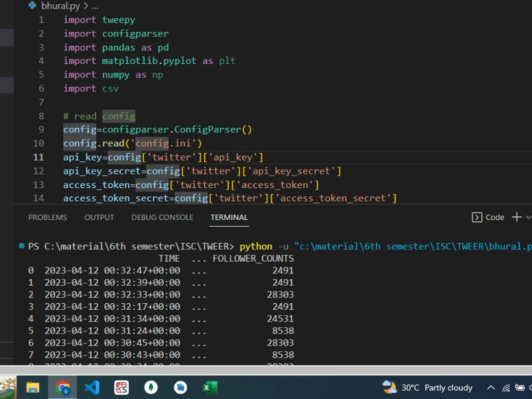Open File Explorer from the taskbar

(x=33, y=387)
